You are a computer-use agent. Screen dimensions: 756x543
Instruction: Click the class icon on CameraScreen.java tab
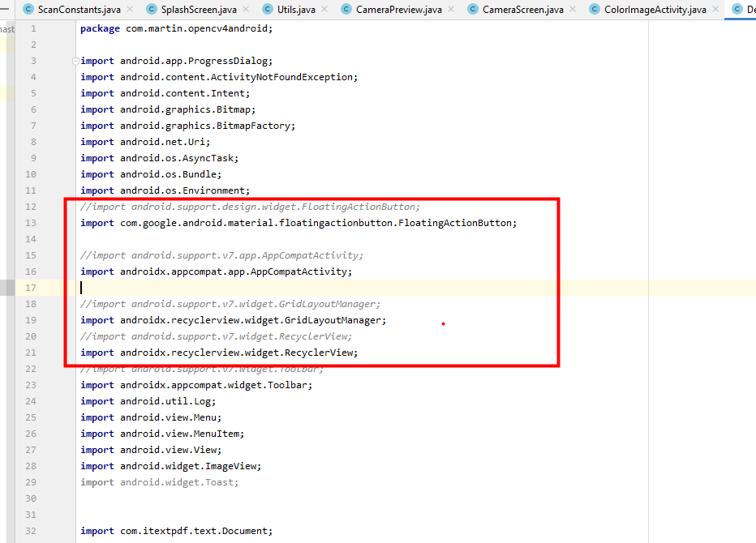[473, 9]
